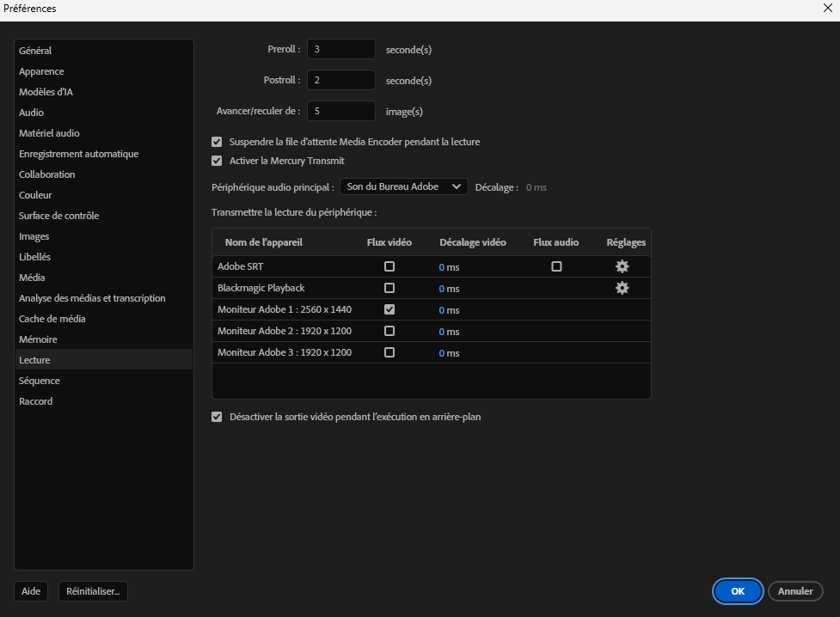The width and height of the screenshot is (840, 617).
Task: Disable Activer la Mercury Transmit checkbox
Action: pos(217,161)
